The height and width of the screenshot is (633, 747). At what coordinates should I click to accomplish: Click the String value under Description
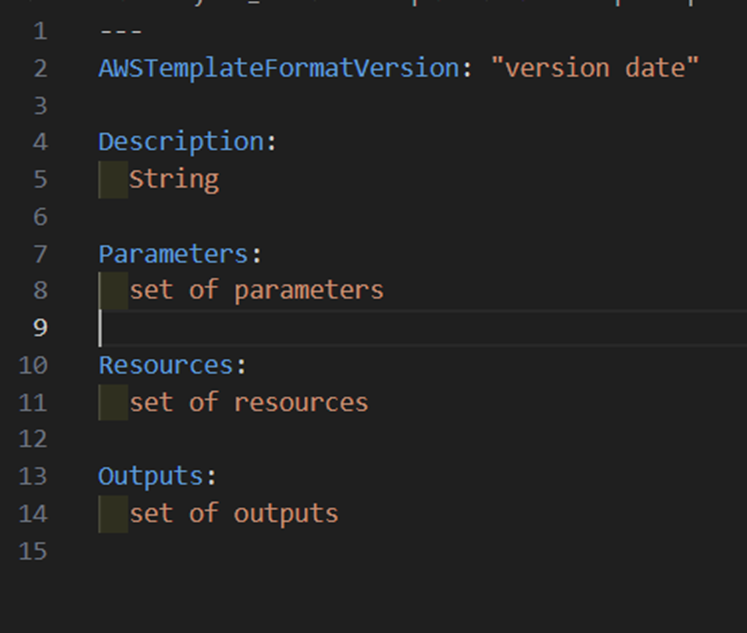174,180
